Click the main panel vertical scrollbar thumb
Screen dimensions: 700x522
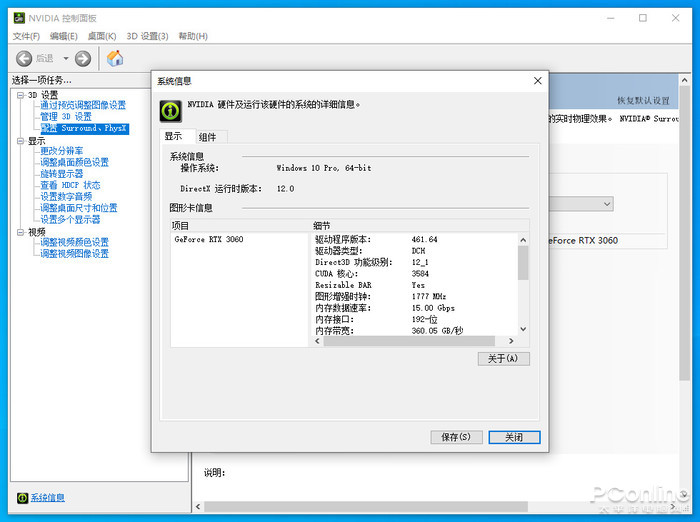click(x=685, y=234)
